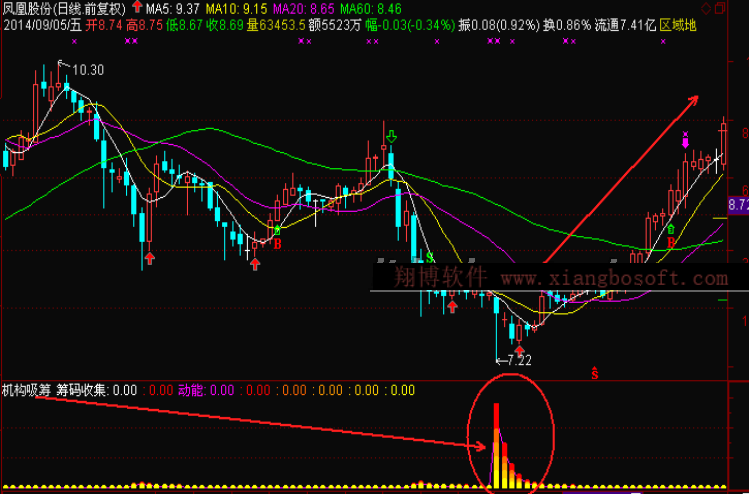Click the magenta down arrow near the right-side candles
Image resolution: width=749 pixels, height=494 pixels.
(x=685, y=143)
